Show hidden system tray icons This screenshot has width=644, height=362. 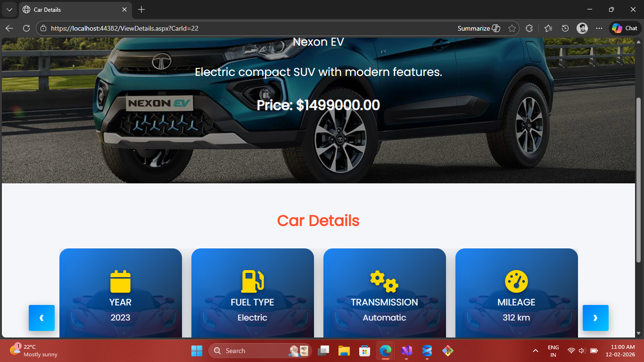[x=535, y=351]
